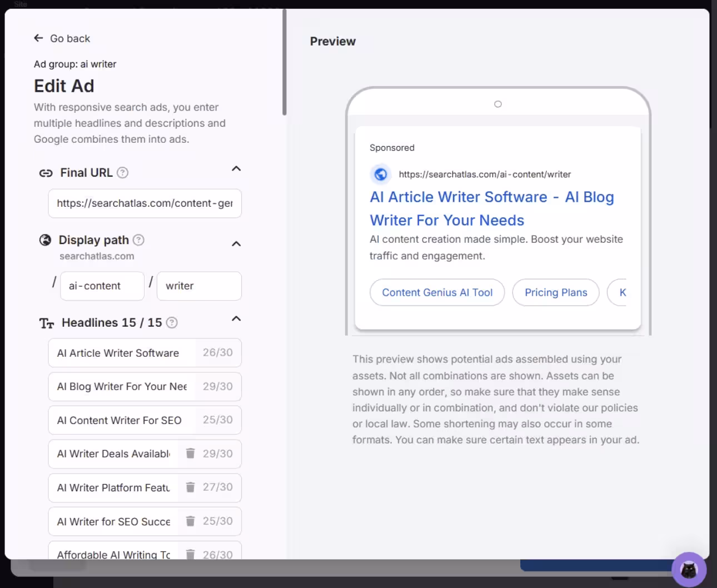Edit the Final URL input field

coord(145,203)
